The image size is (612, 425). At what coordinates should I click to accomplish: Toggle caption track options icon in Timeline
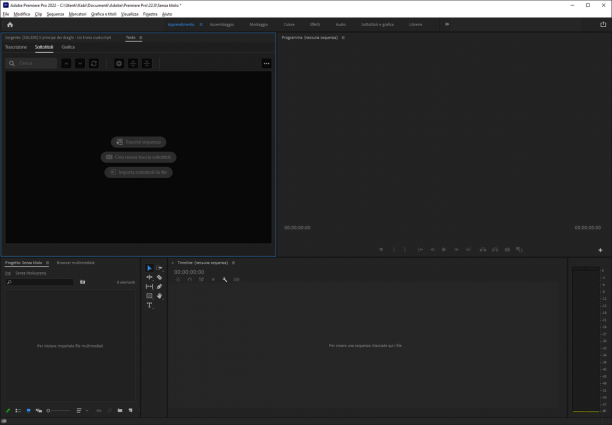(x=237, y=280)
